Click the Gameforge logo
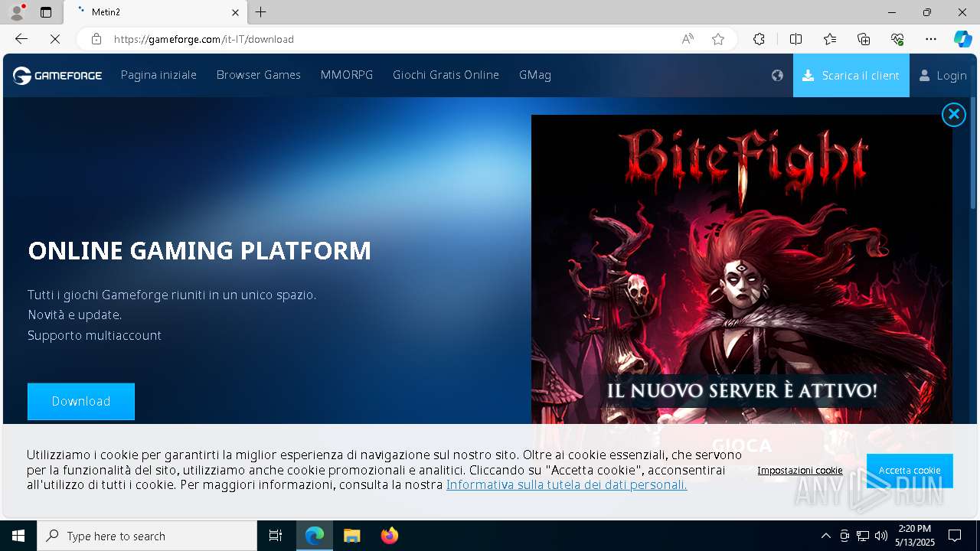This screenshot has width=980, height=551. coord(57,75)
